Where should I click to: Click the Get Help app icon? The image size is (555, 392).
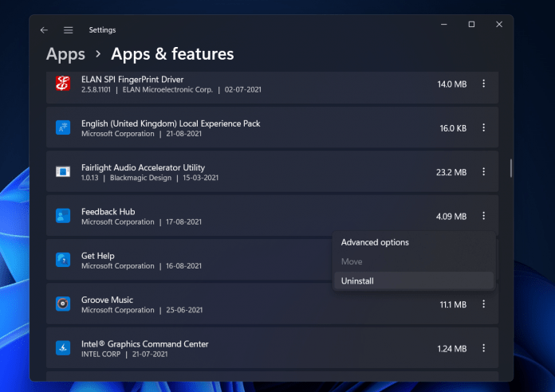[63, 260]
